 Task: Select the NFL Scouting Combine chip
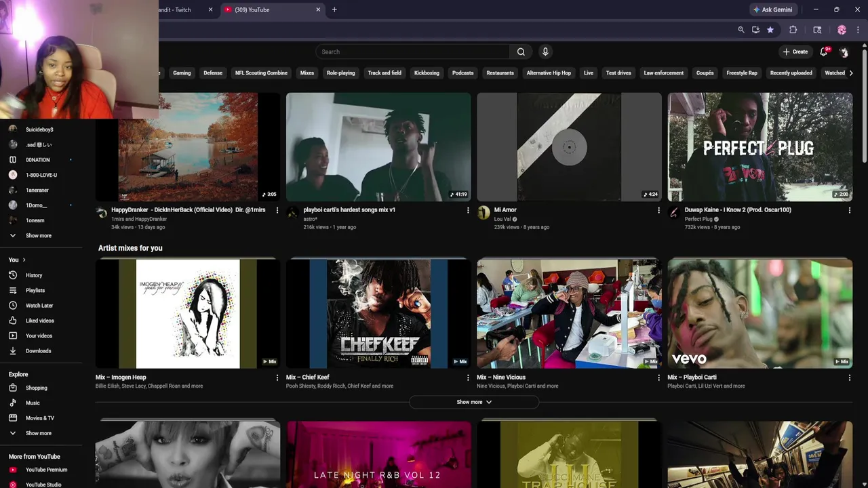(261, 73)
